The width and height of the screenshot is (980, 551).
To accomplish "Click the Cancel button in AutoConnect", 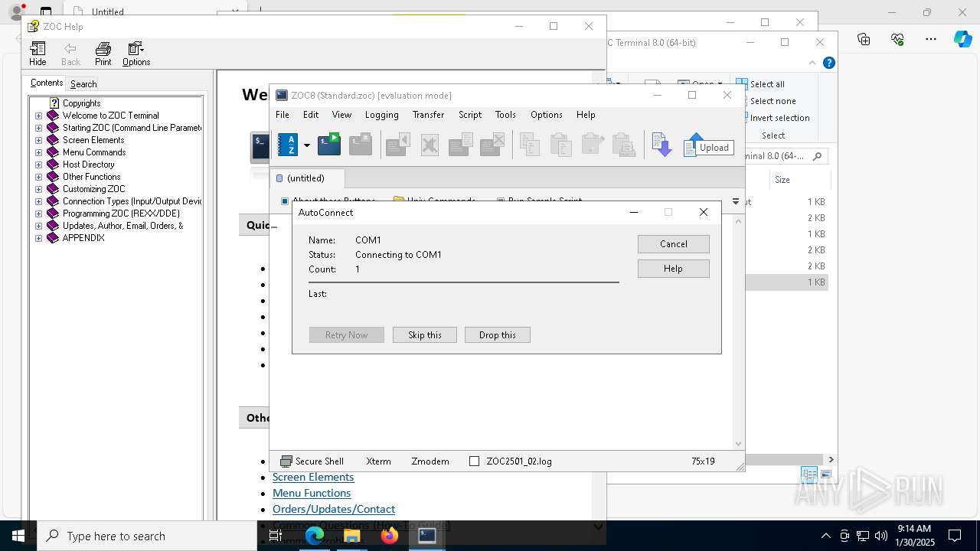I will tap(674, 244).
